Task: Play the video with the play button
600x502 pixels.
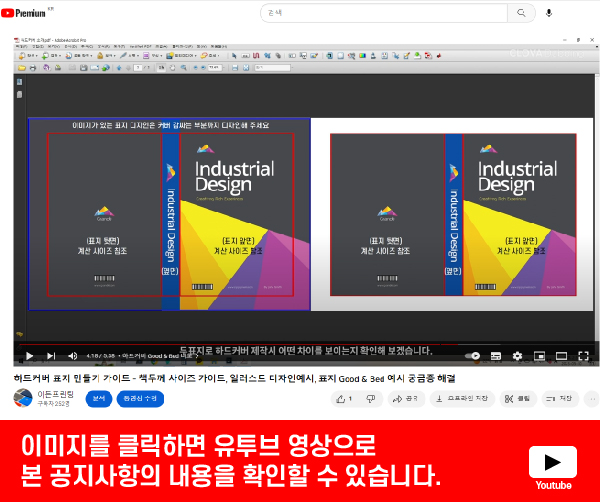Action: (29, 356)
